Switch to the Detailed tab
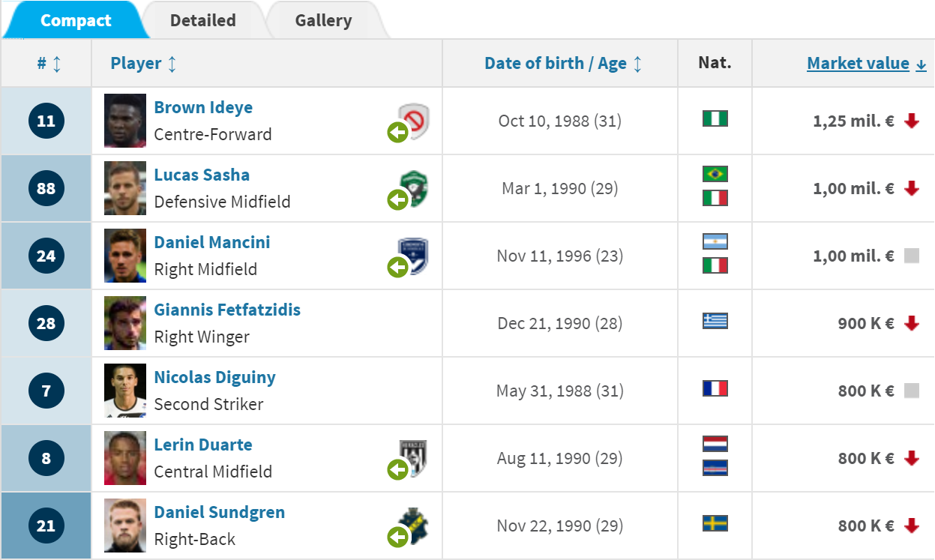Screen dimensions: 935x560 202,20
